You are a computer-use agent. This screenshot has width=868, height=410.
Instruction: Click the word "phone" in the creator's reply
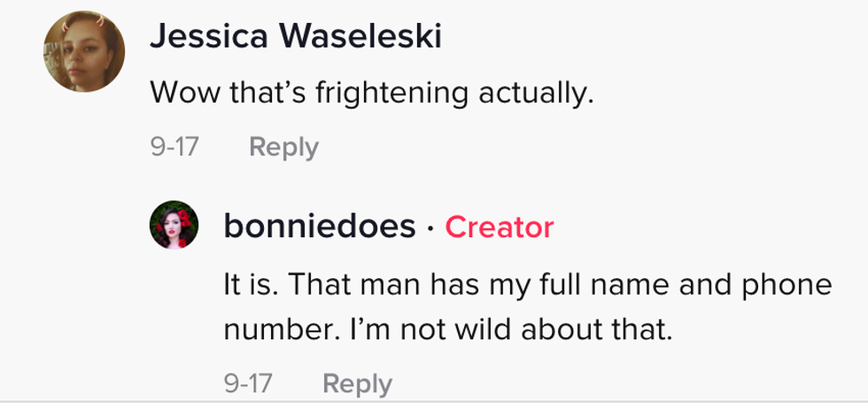790,285
